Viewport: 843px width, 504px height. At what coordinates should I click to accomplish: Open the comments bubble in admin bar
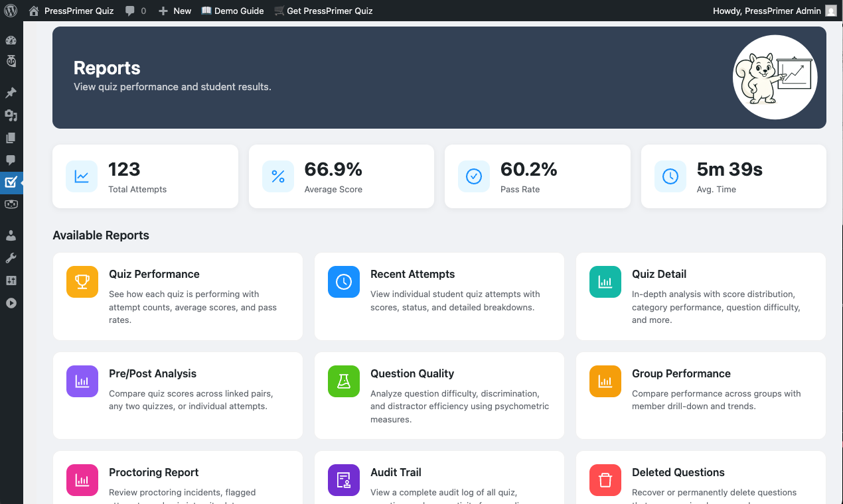point(130,11)
